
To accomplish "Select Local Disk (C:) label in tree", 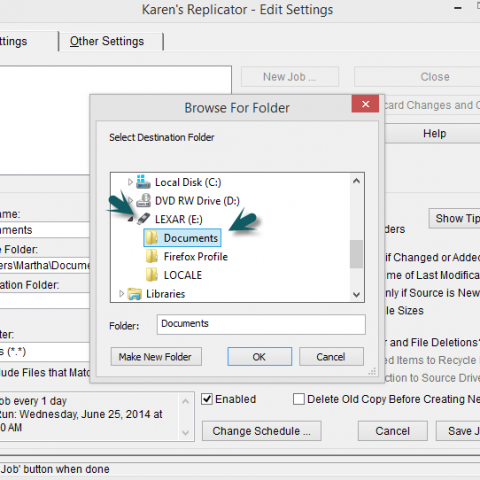I will (188, 182).
